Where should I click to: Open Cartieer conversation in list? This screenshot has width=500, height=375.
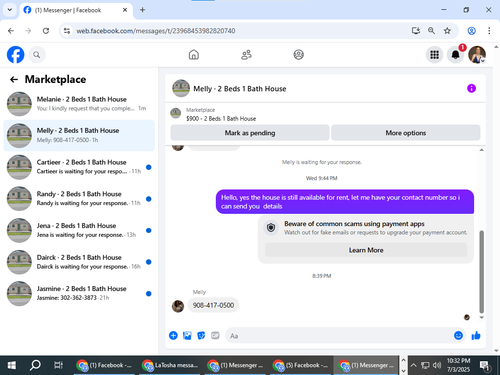(79, 167)
